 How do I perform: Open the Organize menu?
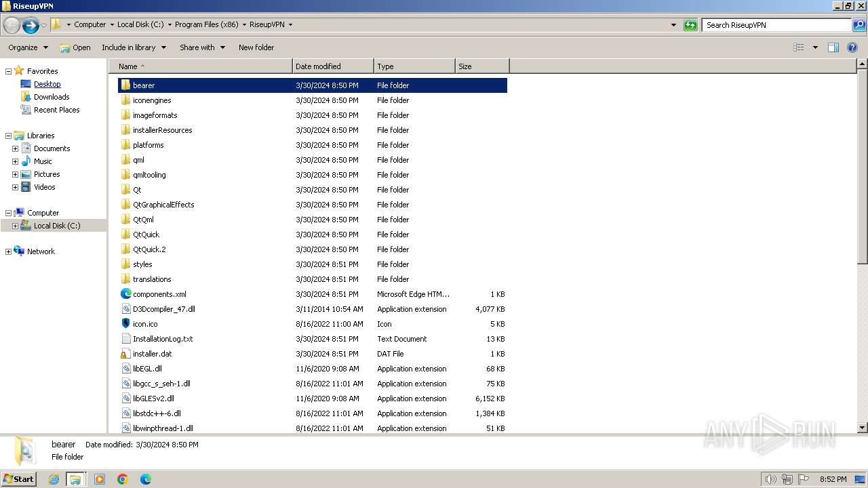click(x=28, y=47)
